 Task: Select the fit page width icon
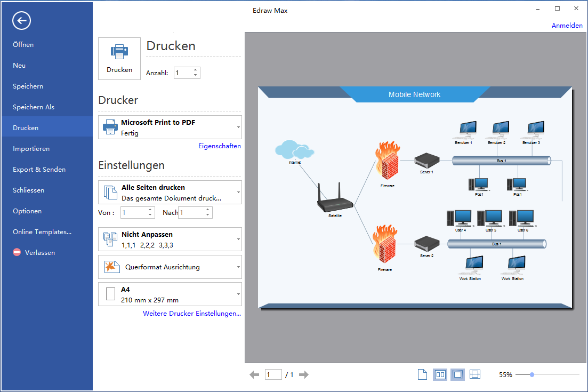pyautogui.click(x=475, y=374)
